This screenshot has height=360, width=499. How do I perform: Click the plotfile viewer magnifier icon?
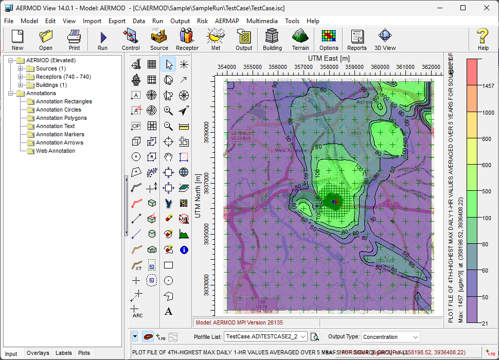point(314,337)
